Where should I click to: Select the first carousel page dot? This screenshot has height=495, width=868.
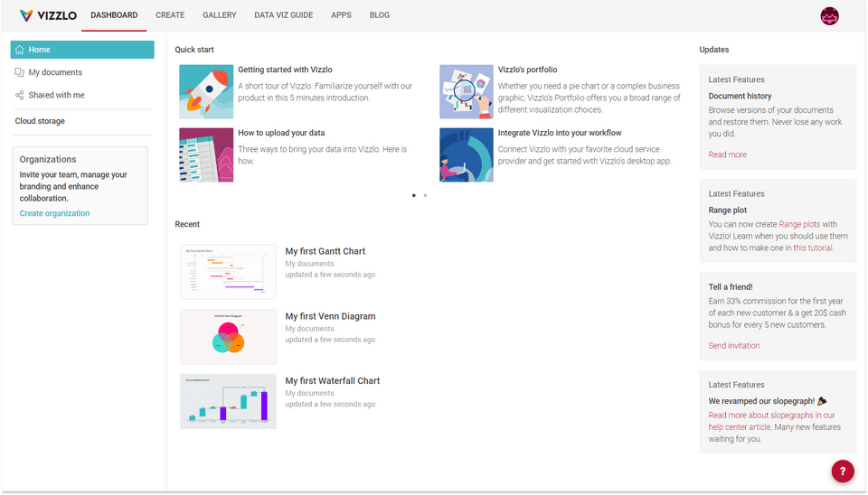click(x=414, y=195)
